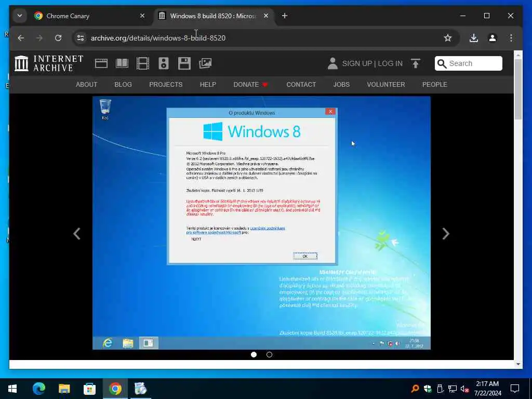Open the Internet Archive home logo
Screen dimensions: 532x399
pyautogui.click(x=49, y=63)
